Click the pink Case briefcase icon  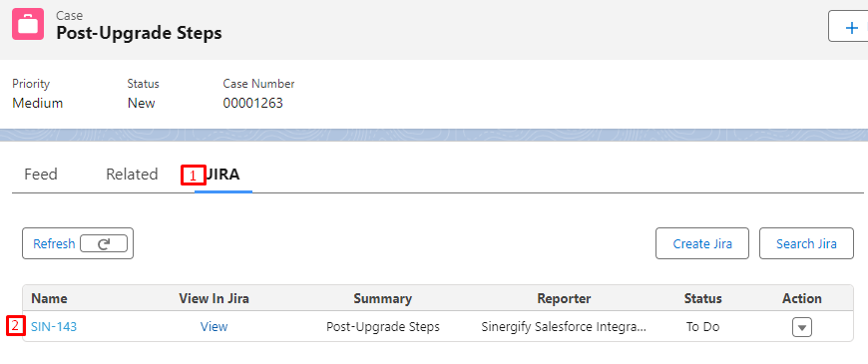28,24
